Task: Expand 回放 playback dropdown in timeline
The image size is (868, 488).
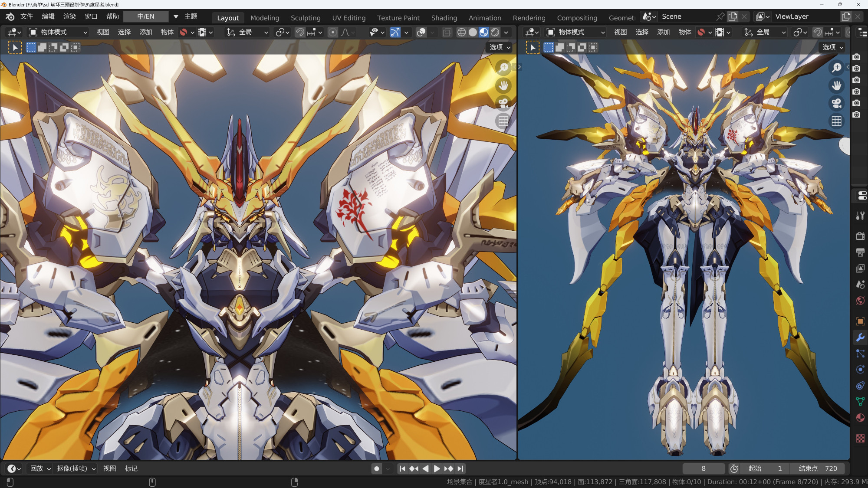Action: 40,468
